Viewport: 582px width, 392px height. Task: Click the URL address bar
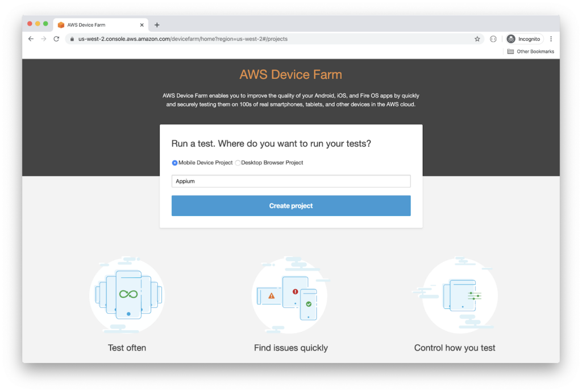click(x=273, y=39)
